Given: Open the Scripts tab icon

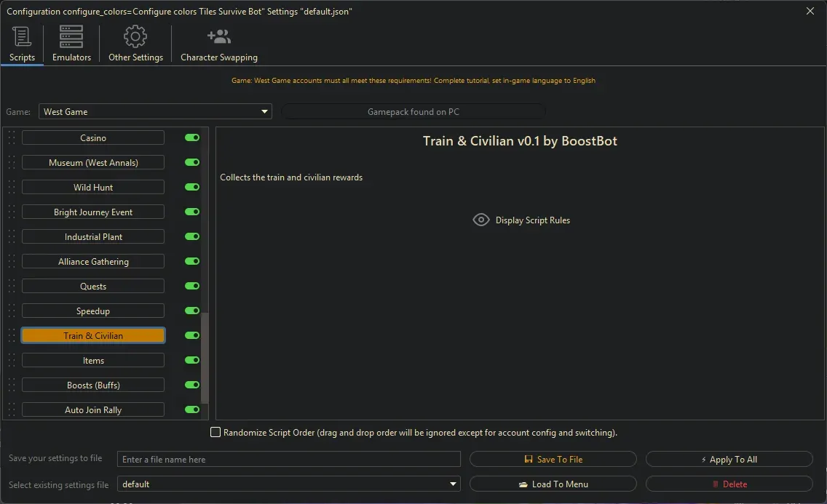Looking at the screenshot, I should tap(22, 37).
